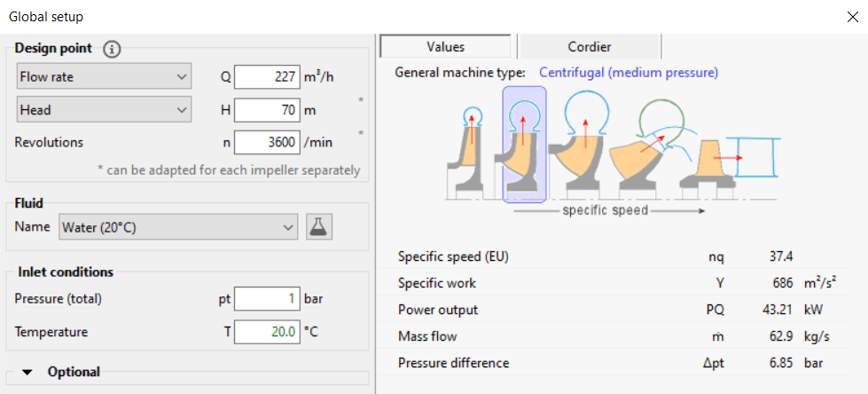
Task: Click the temperature T input field
Action: pyautogui.click(x=268, y=332)
